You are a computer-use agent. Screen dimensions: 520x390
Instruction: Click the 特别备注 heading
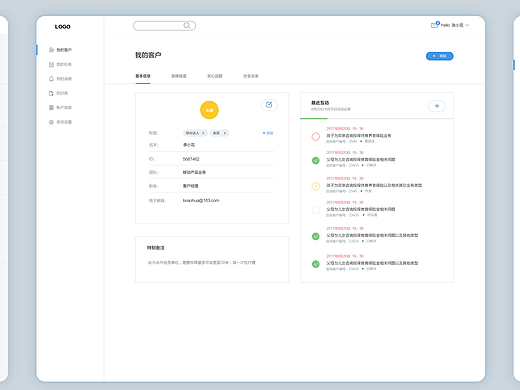156,248
